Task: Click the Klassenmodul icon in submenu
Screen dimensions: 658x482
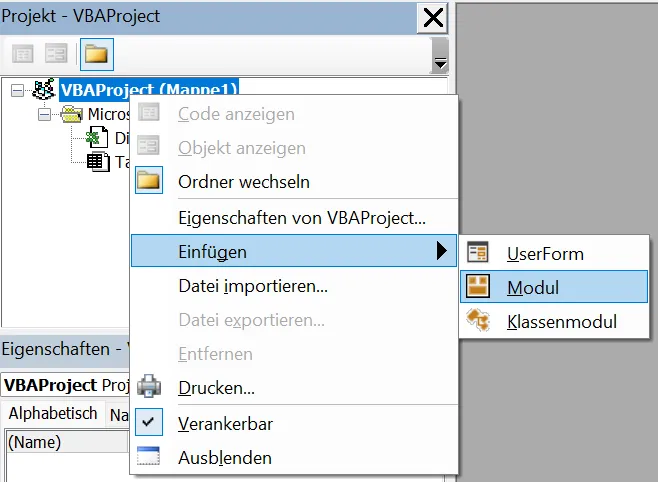Action: pyautogui.click(x=479, y=321)
